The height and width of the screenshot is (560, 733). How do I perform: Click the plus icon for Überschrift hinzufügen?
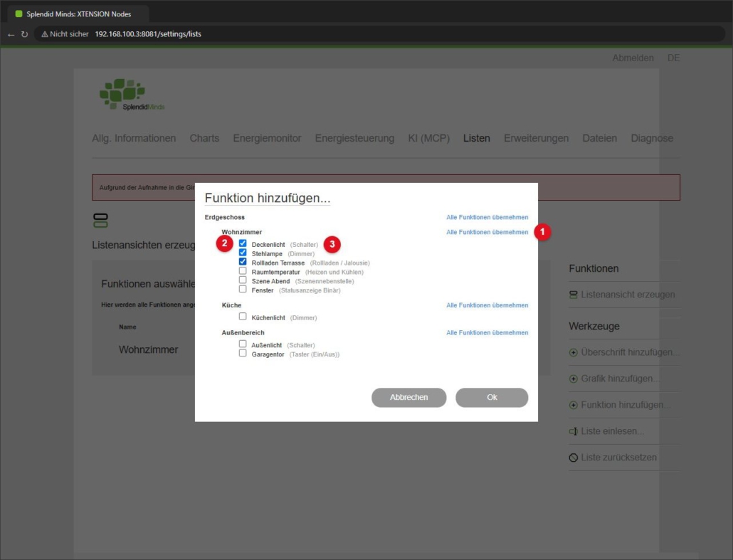tap(573, 352)
